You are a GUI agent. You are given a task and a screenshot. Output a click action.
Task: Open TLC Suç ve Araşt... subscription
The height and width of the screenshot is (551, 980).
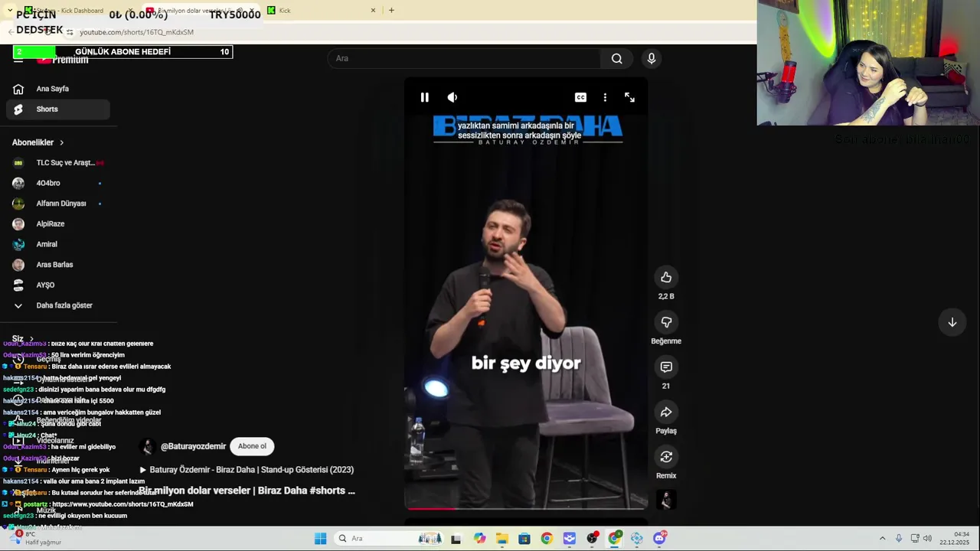click(58, 163)
